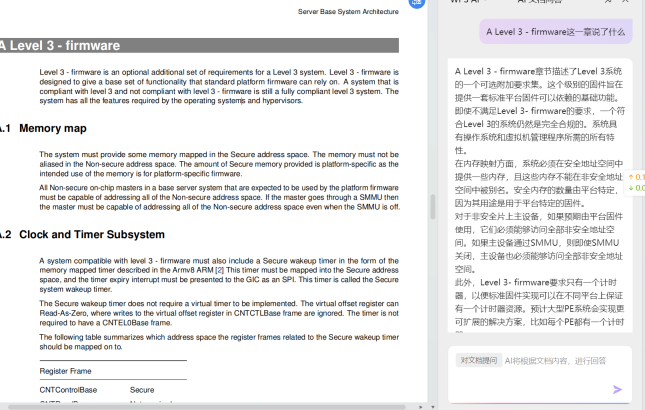Click the 'A Level 3 - firmware' heading banner
The image size is (645, 410).
click(199, 45)
